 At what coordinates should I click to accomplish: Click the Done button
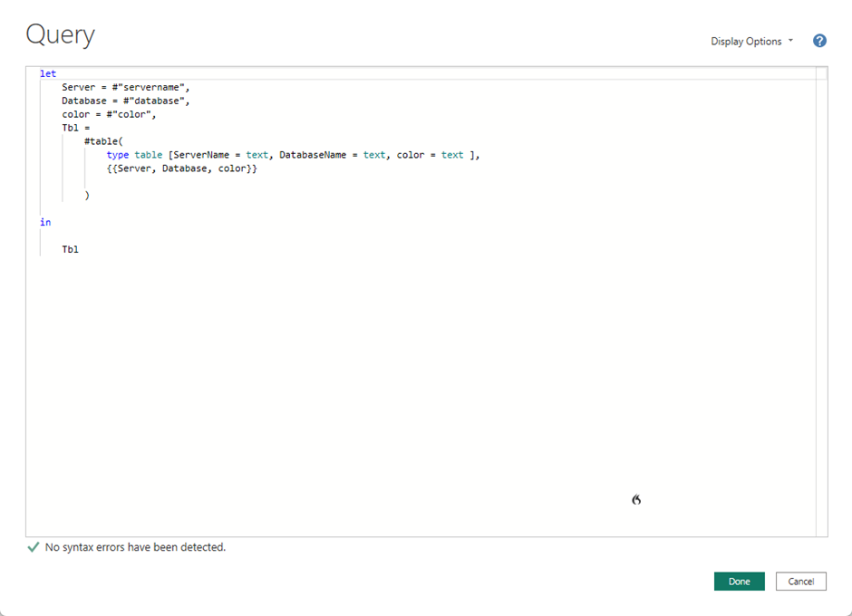(x=739, y=582)
